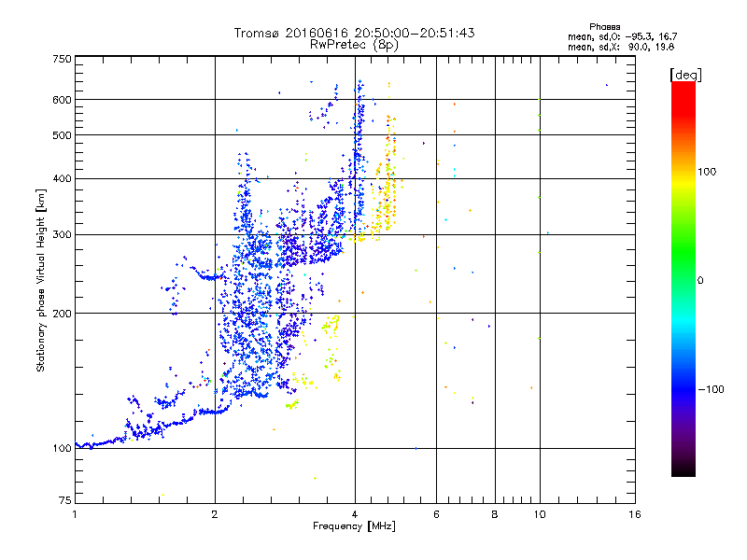Click the '8' x-axis tick label
Image resolution: width=747 pixels, height=560 pixels.
coord(495,514)
